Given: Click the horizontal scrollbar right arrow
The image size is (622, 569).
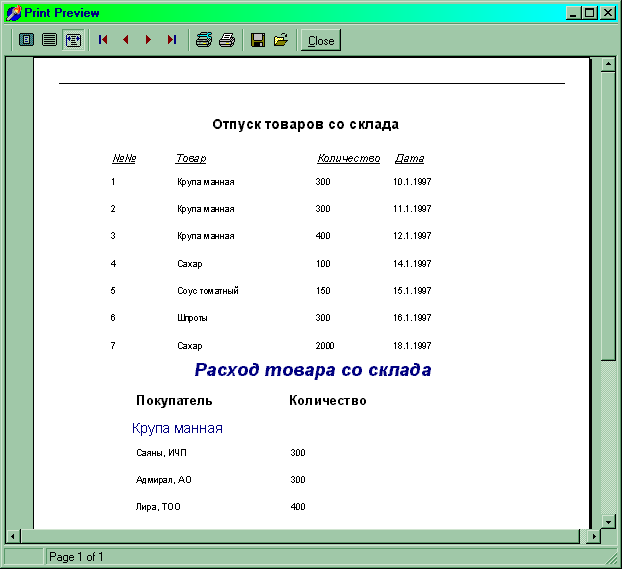Looking at the screenshot, I should point(592,536).
